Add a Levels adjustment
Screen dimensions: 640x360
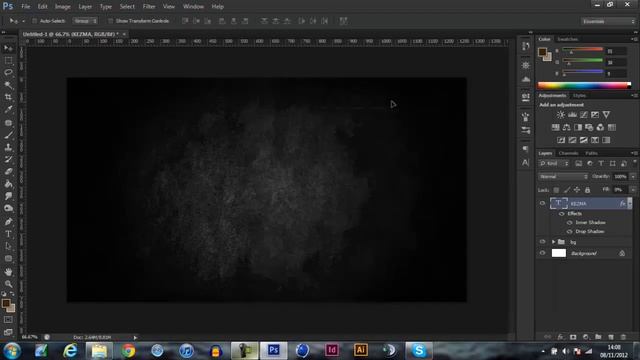572,115
